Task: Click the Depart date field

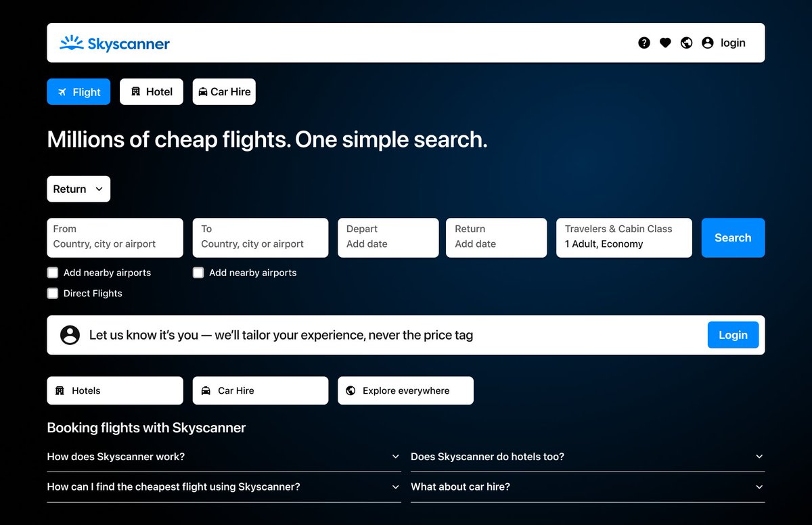Action: tap(388, 237)
